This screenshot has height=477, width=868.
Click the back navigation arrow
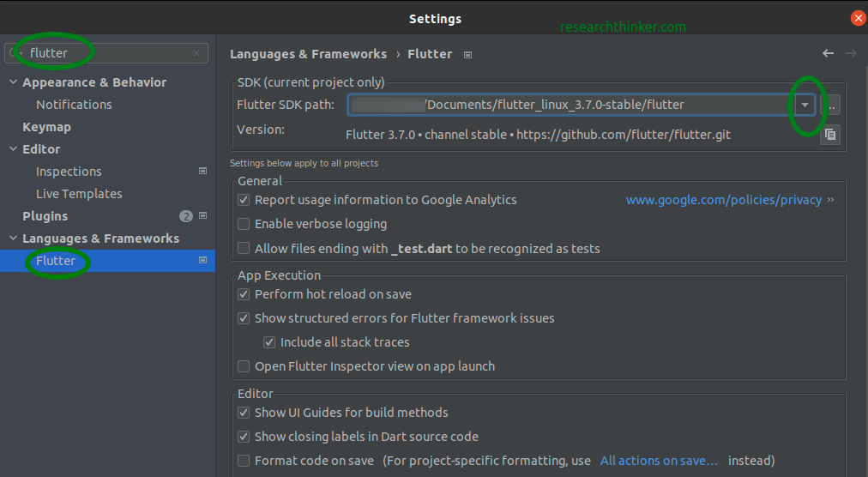[x=828, y=53]
